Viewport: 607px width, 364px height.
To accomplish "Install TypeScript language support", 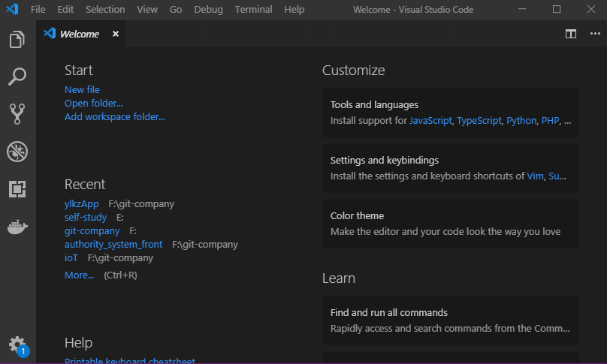I will click(479, 121).
